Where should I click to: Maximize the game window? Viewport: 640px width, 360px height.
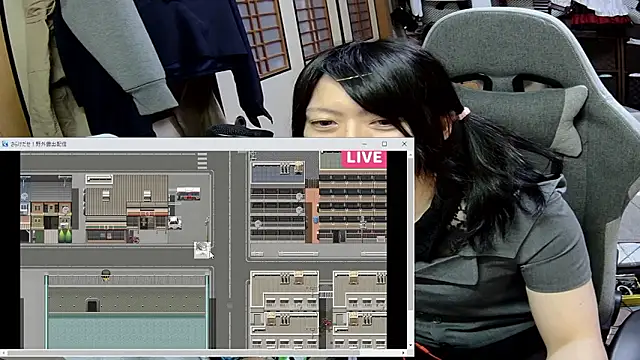click(x=384, y=144)
